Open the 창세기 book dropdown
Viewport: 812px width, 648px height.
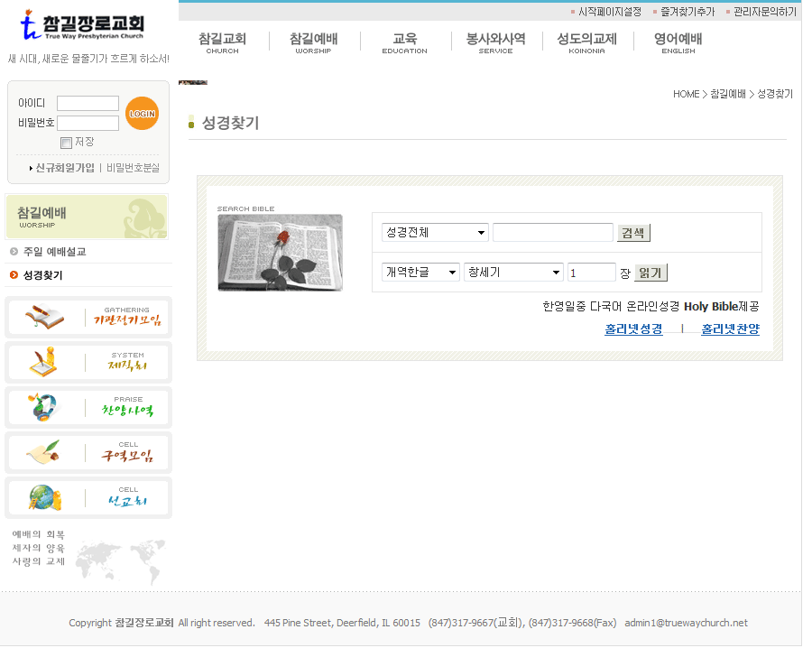click(513, 272)
